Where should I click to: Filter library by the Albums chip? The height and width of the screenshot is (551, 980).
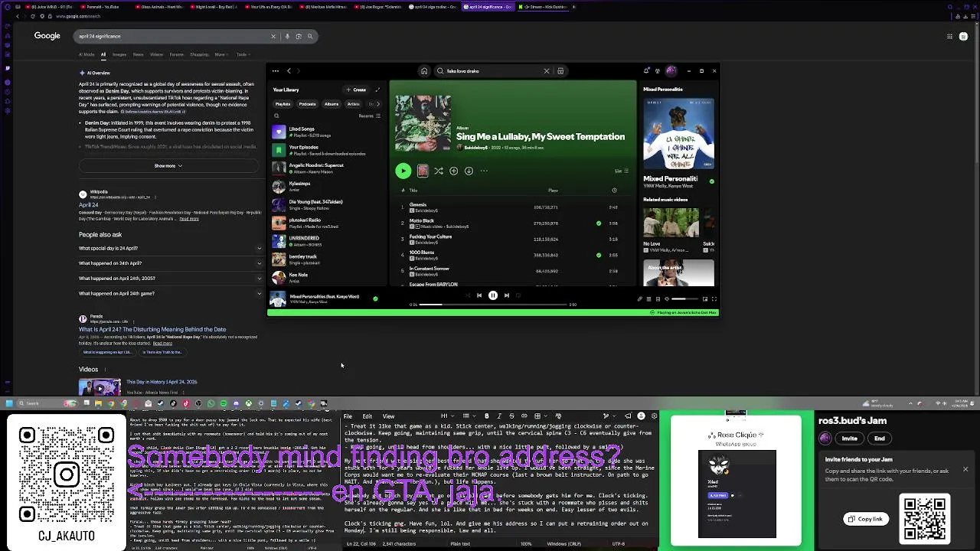pos(332,104)
